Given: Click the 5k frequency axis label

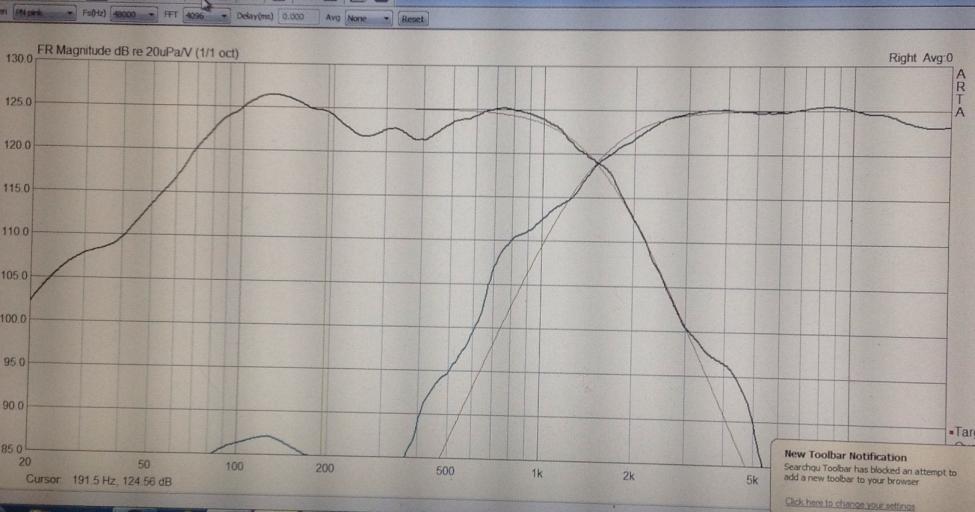Looking at the screenshot, I should click(752, 480).
